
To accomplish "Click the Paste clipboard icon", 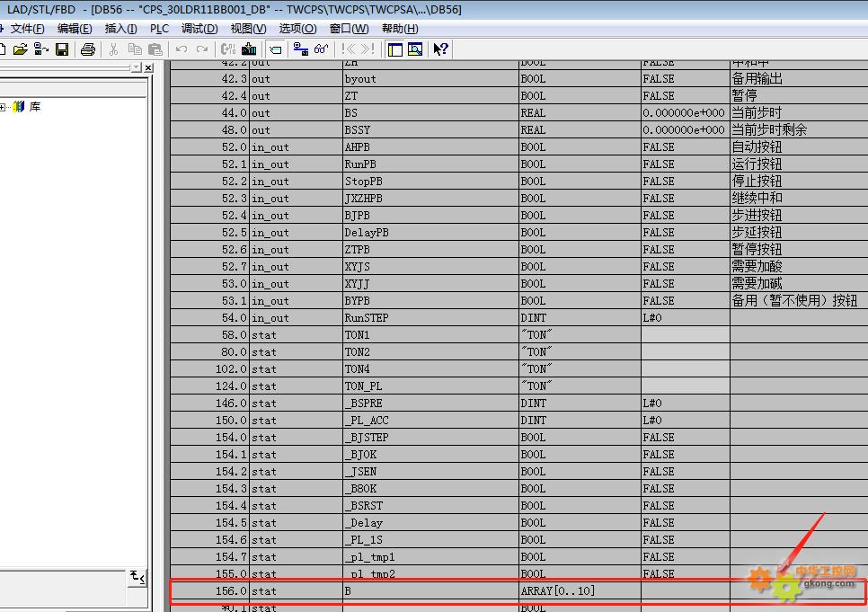I will (x=155, y=49).
